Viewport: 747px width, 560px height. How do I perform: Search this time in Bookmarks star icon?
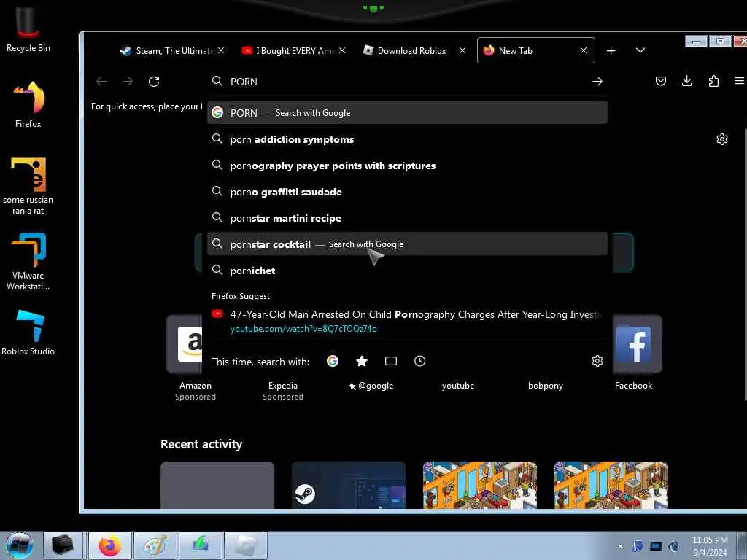pyautogui.click(x=362, y=361)
